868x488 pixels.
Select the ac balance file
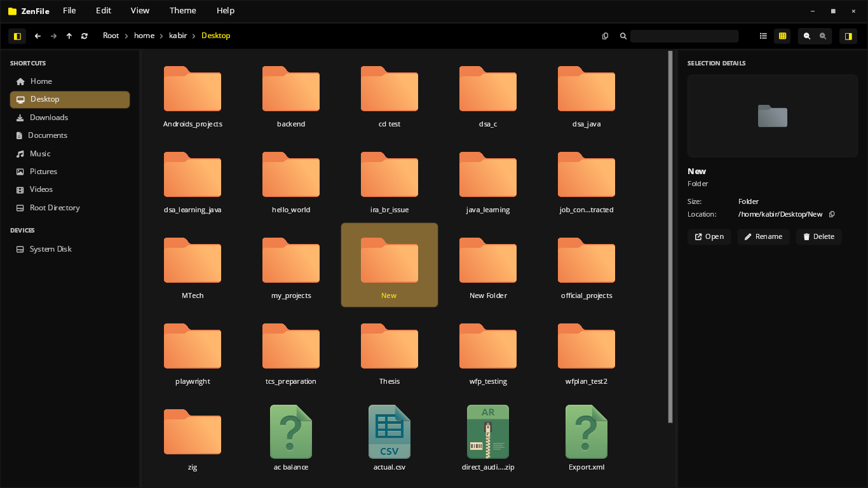pyautogui.click(x=291, y=437)
